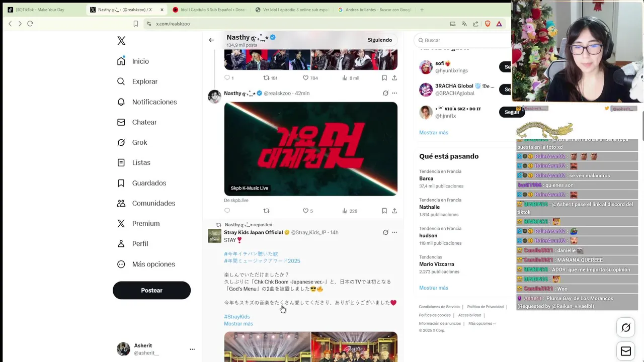Screen dimensions: 644x362
Task: View stats icon showing 8 mil
Action: 345,77
